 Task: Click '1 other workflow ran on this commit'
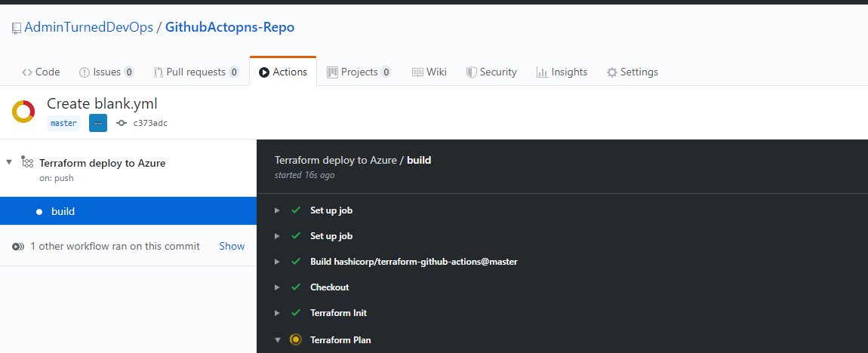click(115, 246)
